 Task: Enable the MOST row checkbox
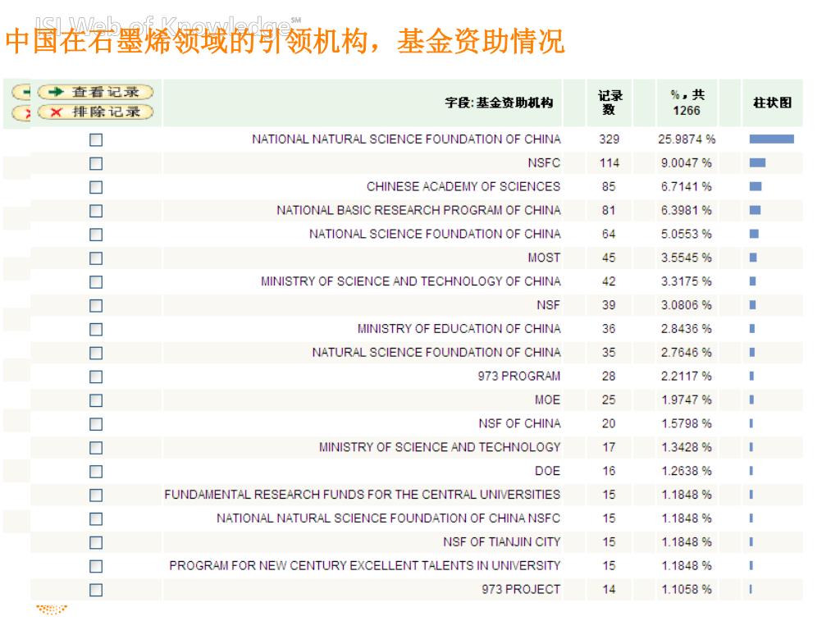(x=96, y=258)
